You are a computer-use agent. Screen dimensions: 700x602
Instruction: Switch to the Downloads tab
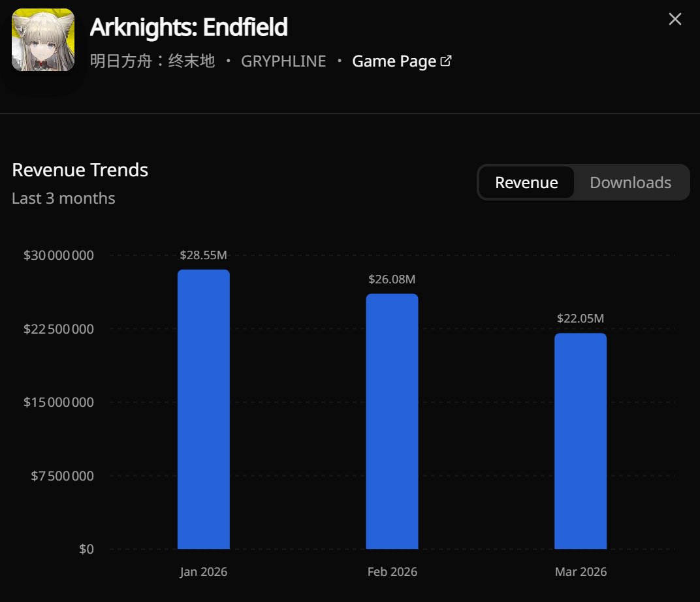pyautogui.click(x=630, y=183)
